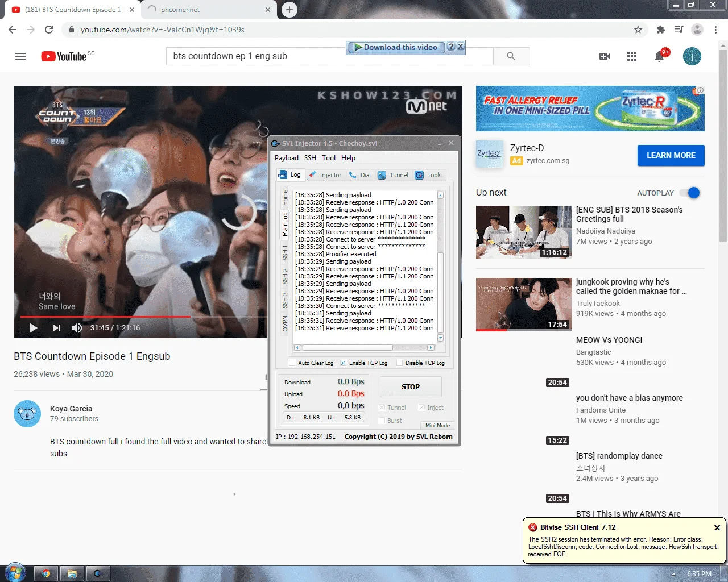The height and width of the screenshot is (582, 728).
Task: Open the YouTube account avatar menu
Action: coord(692,56)
